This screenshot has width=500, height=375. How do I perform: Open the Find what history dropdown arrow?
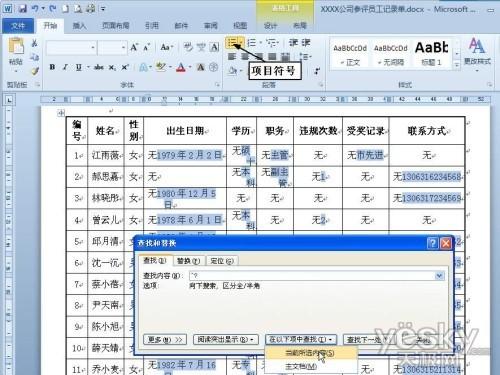(439, 276)
